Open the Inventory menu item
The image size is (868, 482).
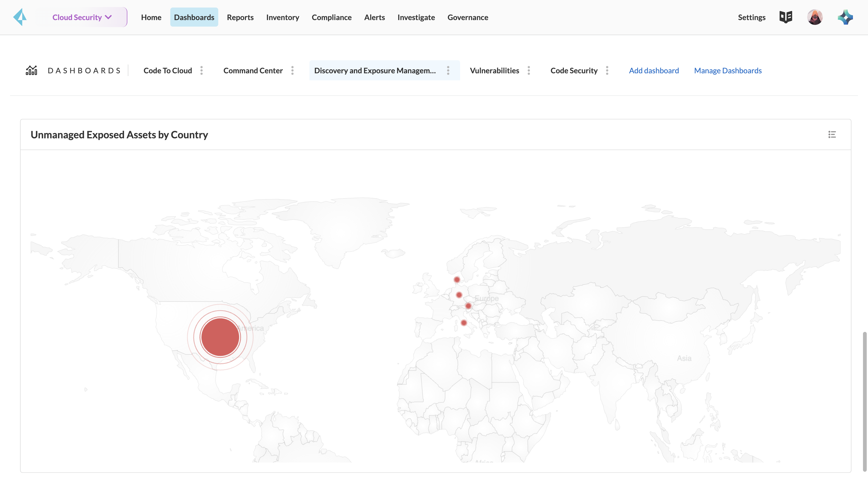click(282, 17)
